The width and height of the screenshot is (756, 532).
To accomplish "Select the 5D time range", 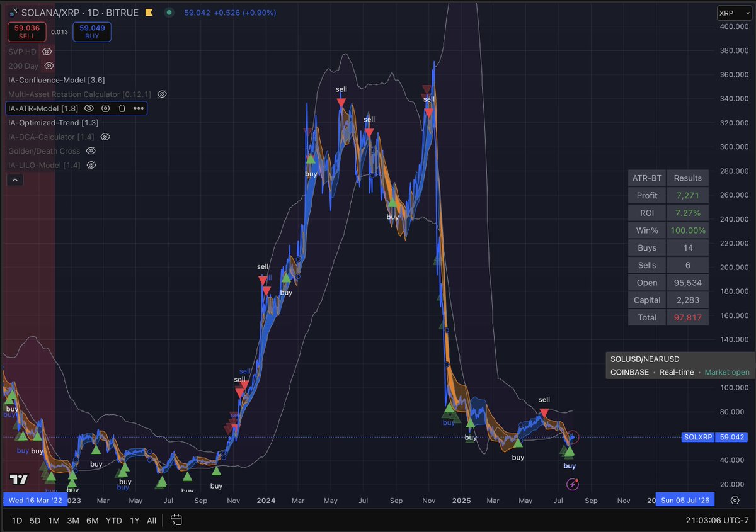I will click(x=35, y=521).
